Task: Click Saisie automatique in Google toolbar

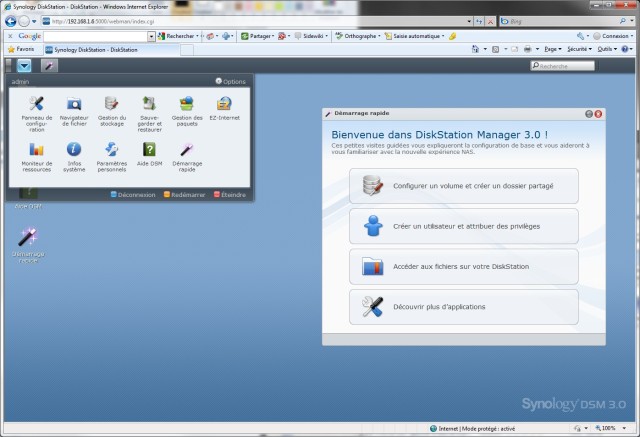Action: (x=414, y=36)
